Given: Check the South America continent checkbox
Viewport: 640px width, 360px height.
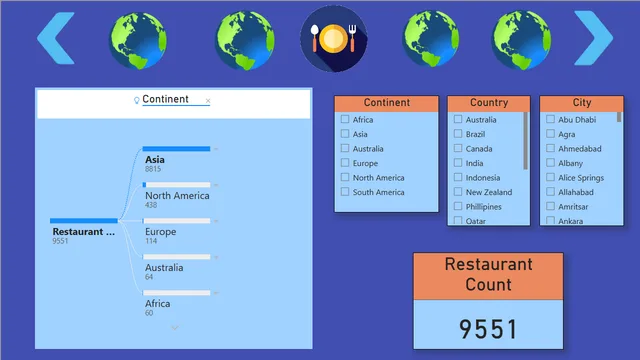Looking at the screenshot, I should click(345, 192).
